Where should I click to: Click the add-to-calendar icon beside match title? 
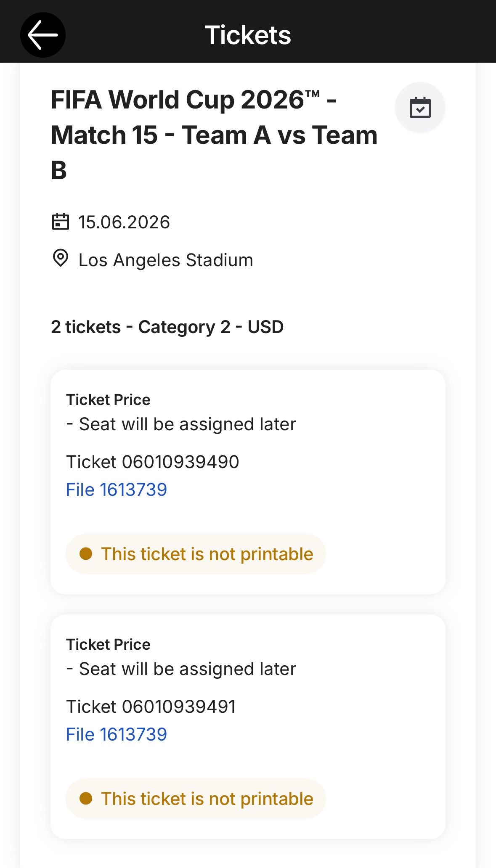coord(420,108)
